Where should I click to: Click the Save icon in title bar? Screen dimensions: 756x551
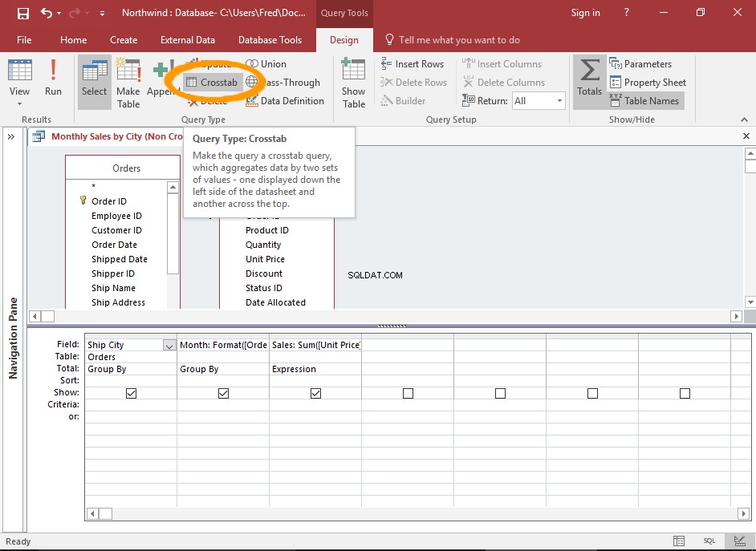click(22, 13)
